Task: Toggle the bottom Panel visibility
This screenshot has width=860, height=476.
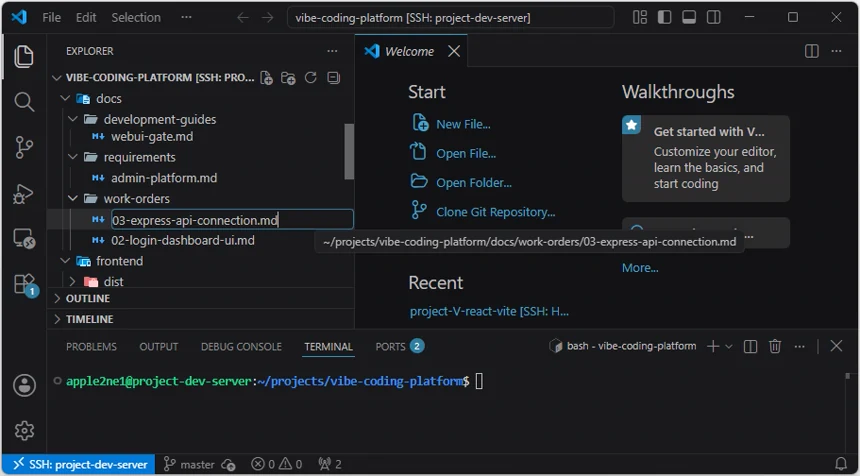Action: 689,18
